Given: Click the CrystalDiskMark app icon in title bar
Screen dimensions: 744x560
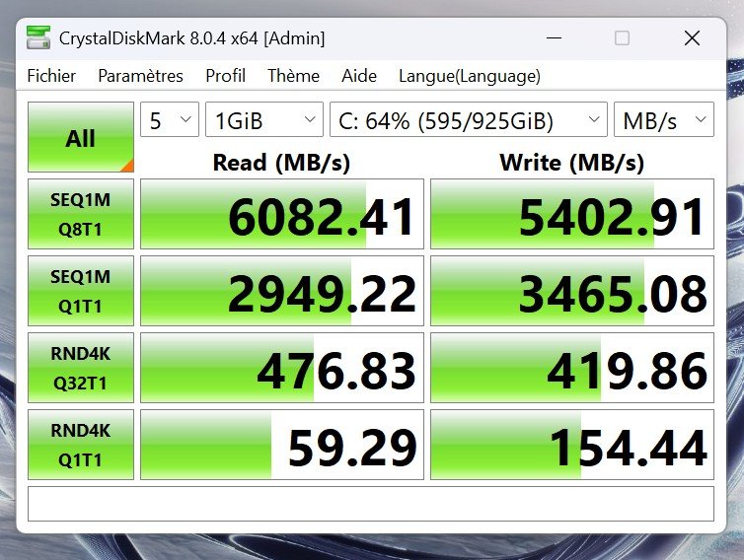Looking at the screenshot, I should [x=38, y=37].
